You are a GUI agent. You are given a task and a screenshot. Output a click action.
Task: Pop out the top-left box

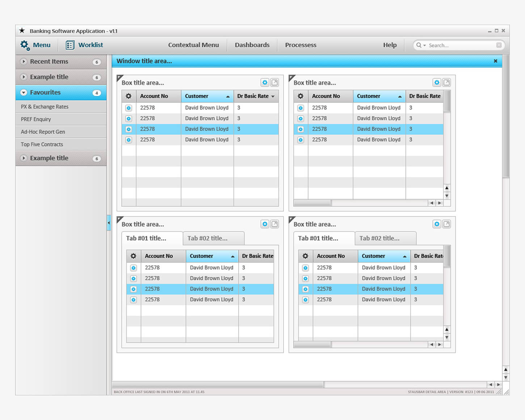tap(275, 83)
